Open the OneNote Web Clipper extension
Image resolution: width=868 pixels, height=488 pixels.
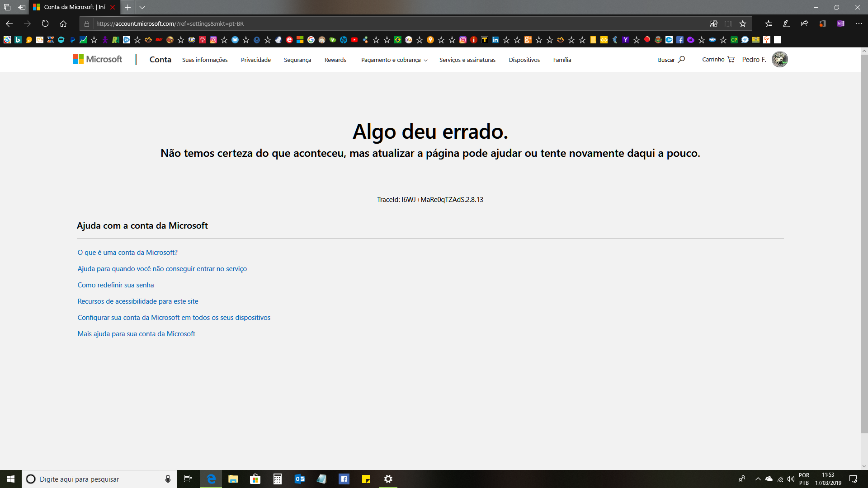point(841,23)
